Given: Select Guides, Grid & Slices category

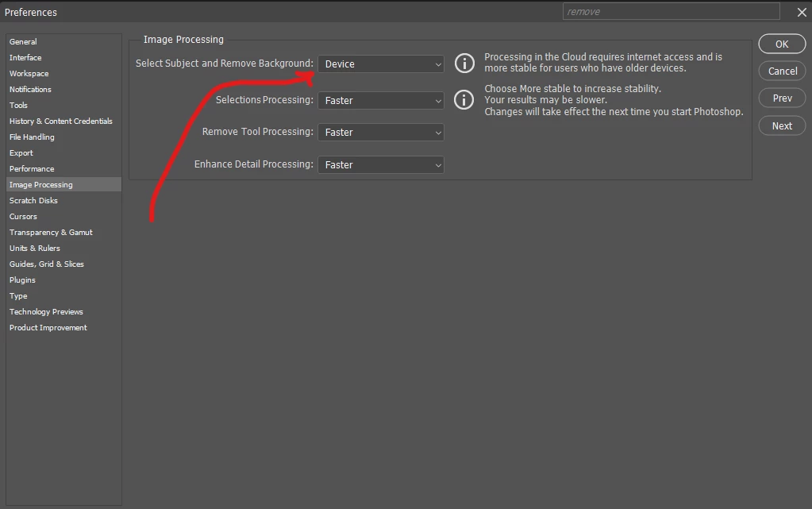Looking at the screenshot, I should 63,264.
